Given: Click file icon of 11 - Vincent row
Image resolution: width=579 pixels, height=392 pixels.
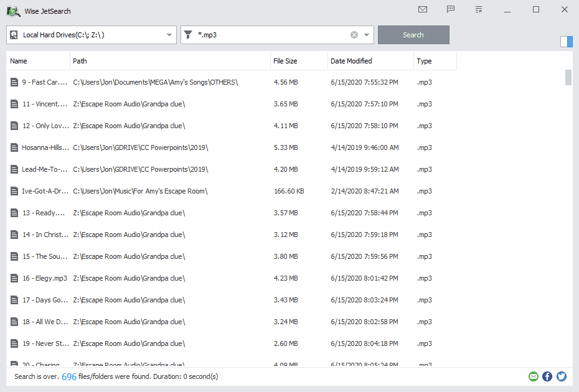Looking at the screenshot, I should click(14, 104).
